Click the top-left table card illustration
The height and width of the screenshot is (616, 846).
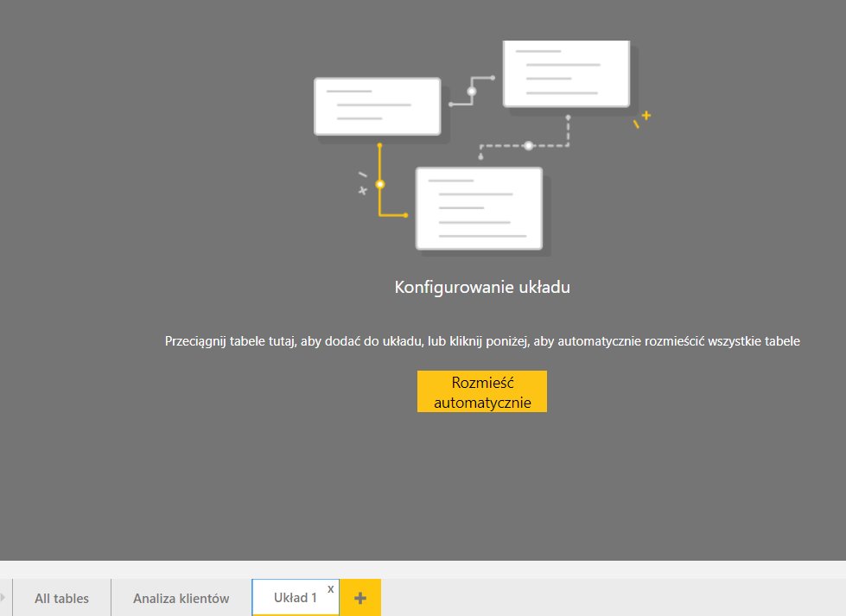tap(377, 106)
